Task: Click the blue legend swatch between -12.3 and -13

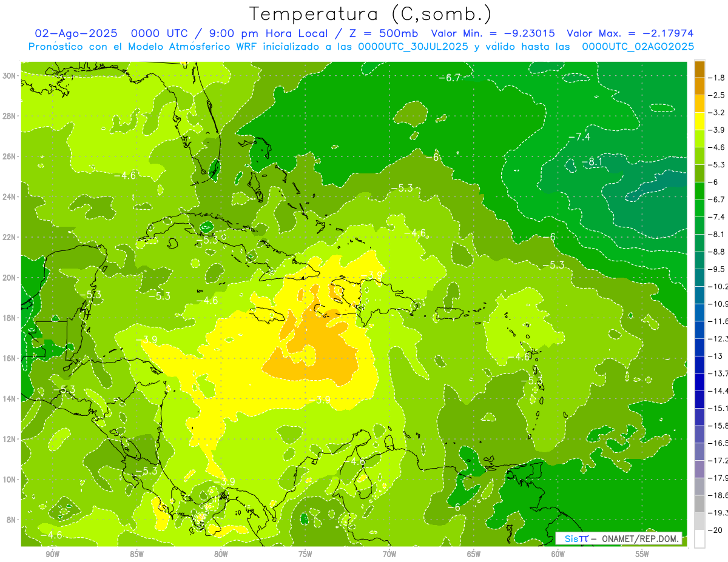Action: pos(699,347)
